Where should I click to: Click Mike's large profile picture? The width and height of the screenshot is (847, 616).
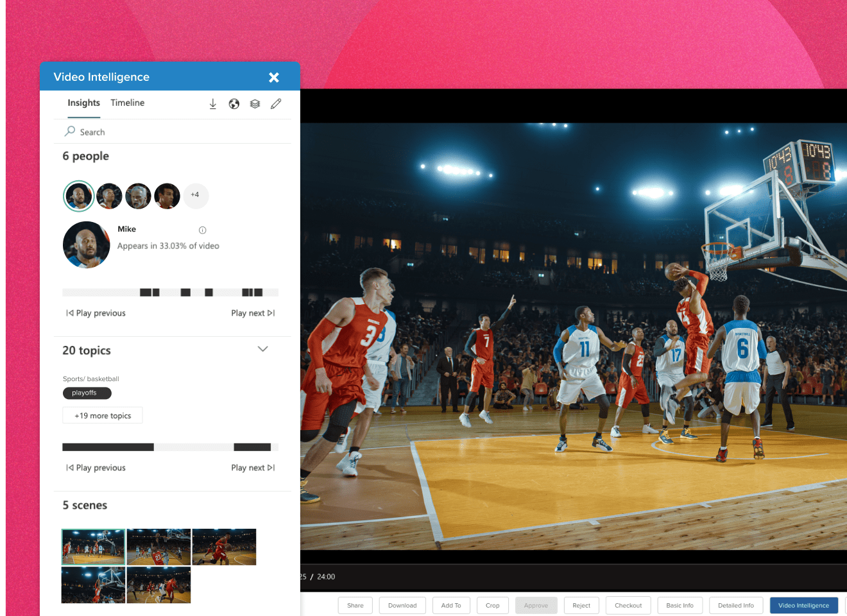pos(87,244)
